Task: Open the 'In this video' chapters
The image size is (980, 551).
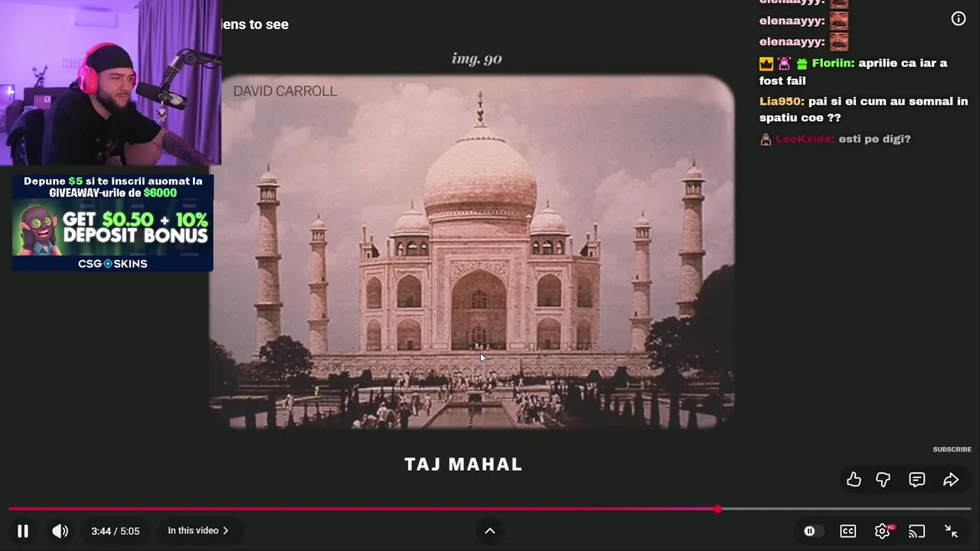Action: click(x=198, y=530)
